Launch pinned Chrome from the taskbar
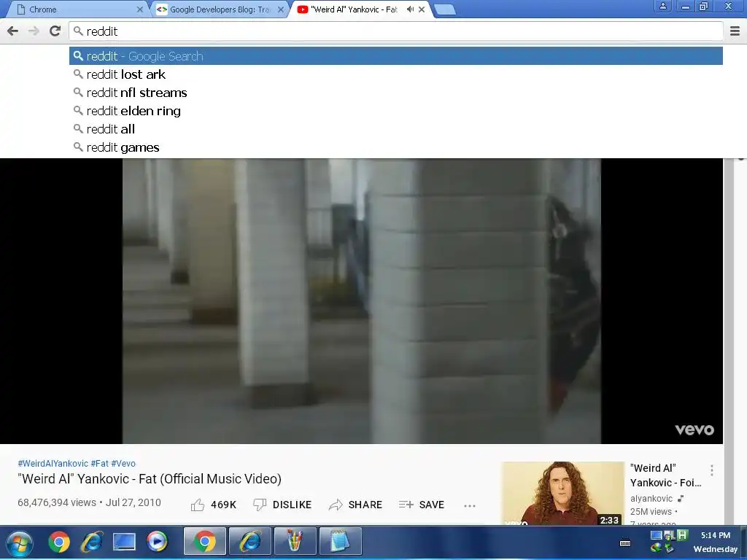 [x=59, y=542]
